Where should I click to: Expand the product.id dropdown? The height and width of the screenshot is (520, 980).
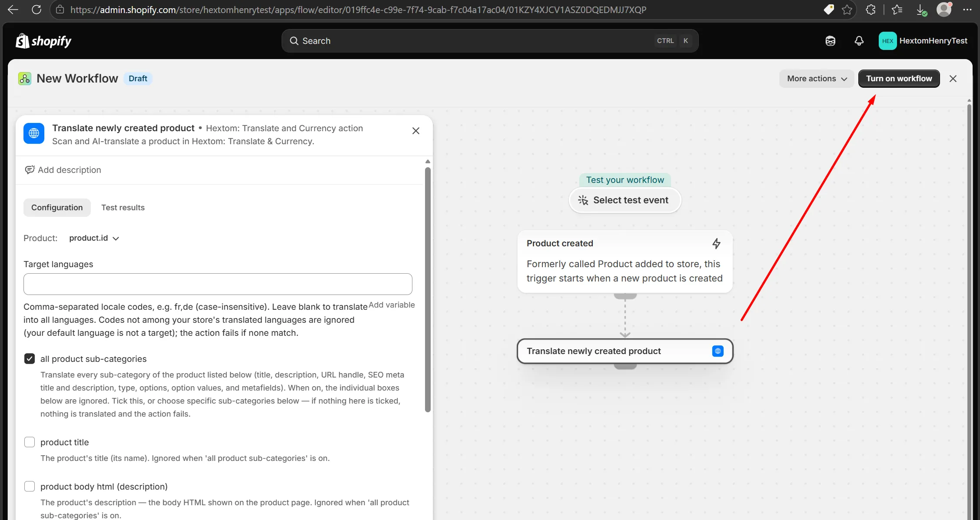(94, 238)
